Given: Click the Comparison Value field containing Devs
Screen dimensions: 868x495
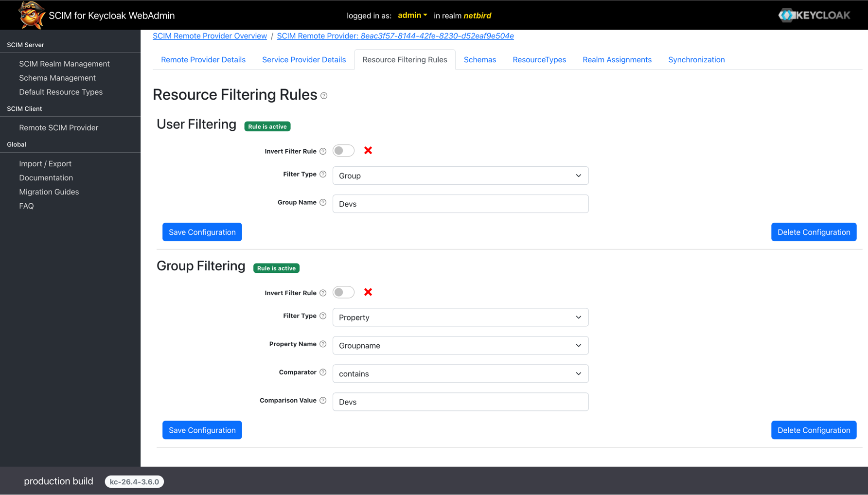Looking at the screenshot, I should [x=460, y=402].
